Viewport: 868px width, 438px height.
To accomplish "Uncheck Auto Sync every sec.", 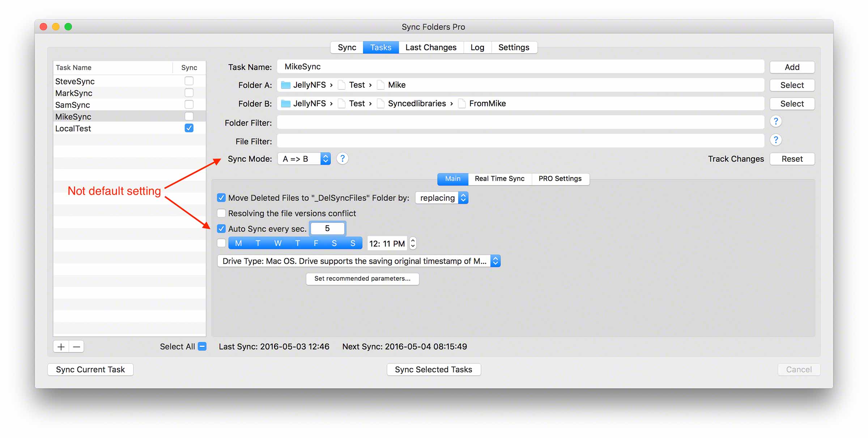I will pos(221,229).
